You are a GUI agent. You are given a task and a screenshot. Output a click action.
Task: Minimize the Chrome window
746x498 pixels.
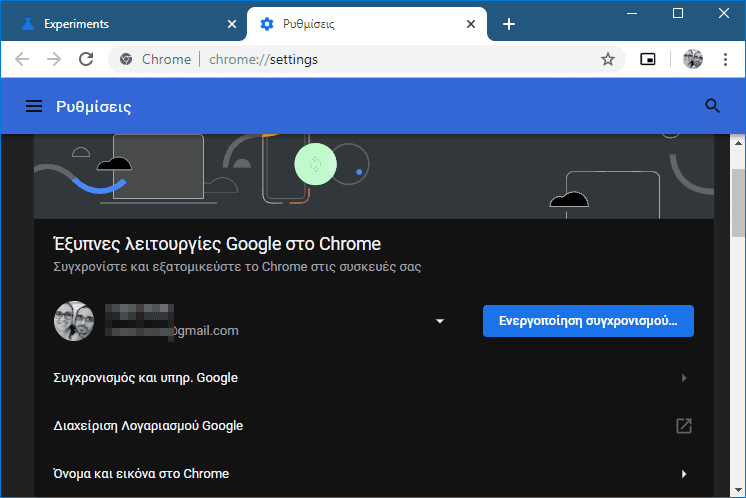632,13
